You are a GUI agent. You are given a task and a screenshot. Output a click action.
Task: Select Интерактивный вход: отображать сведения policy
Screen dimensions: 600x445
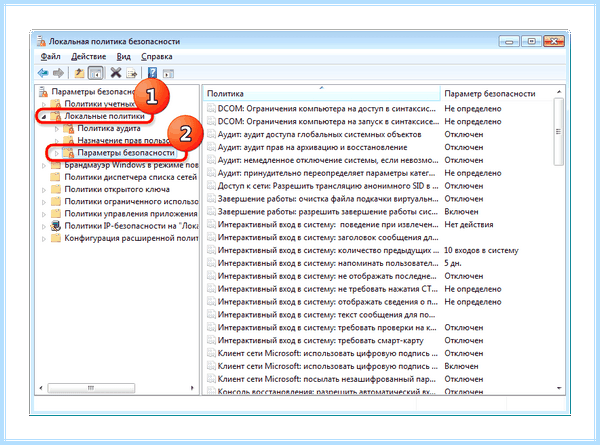point(328,302)
